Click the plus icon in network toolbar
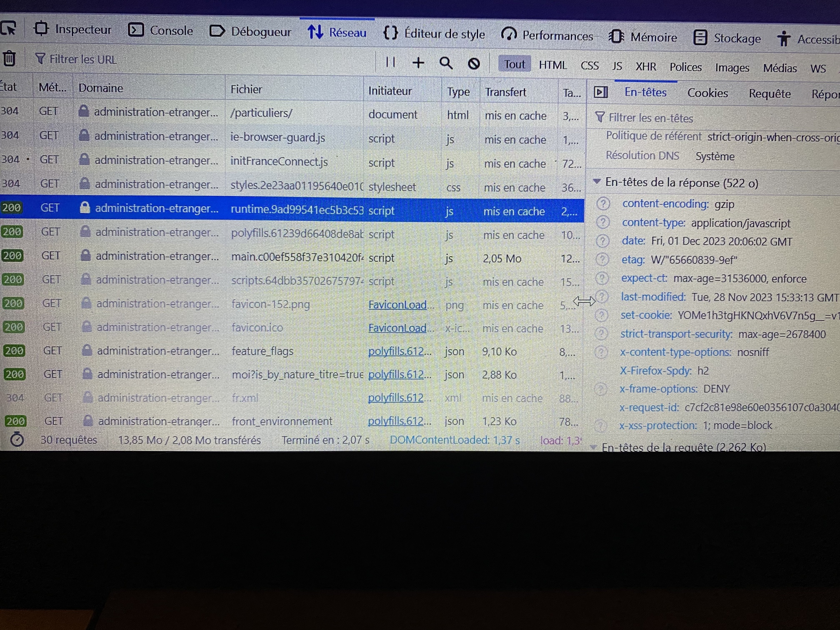 click(418, 63)
